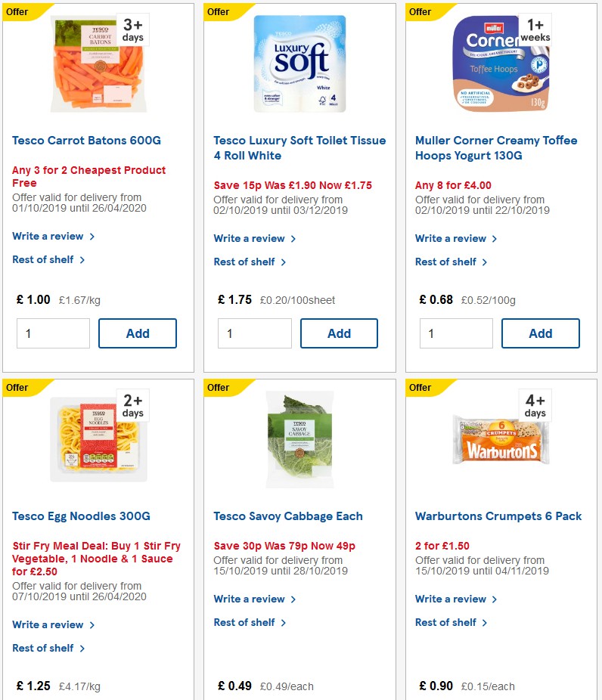
Task: Add Tesco Carrot Batons to basket
Action: 138,333
